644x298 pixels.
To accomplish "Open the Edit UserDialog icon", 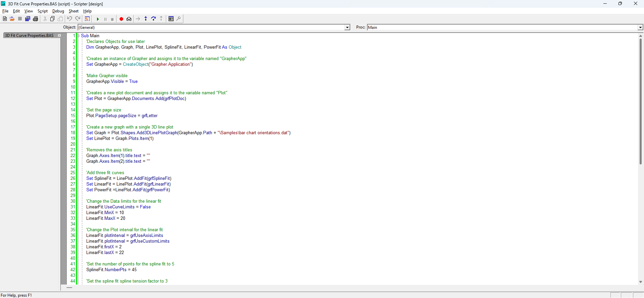I will pyautogui.click(x=171, y=19).
